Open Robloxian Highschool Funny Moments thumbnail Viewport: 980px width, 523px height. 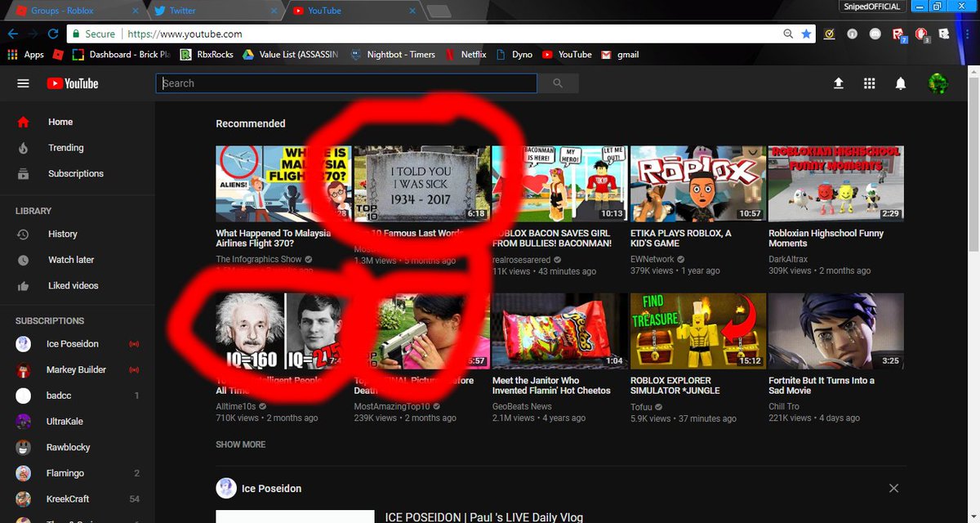[836, 184]
